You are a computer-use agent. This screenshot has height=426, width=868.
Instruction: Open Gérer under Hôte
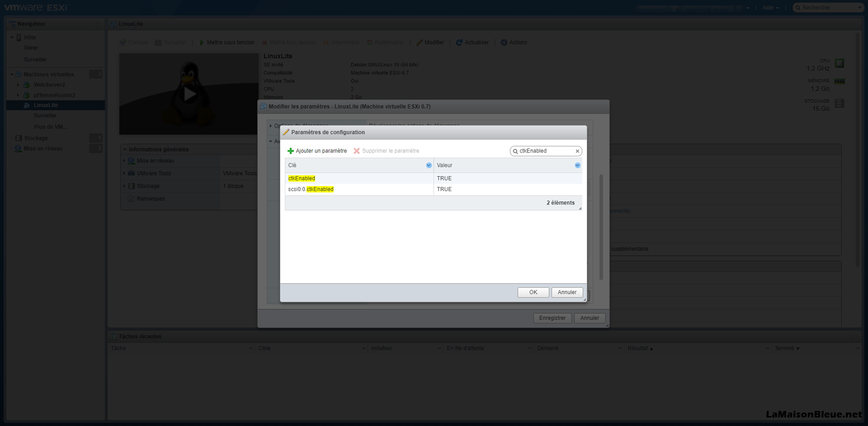pyautogui.click(x=31, y=48)
